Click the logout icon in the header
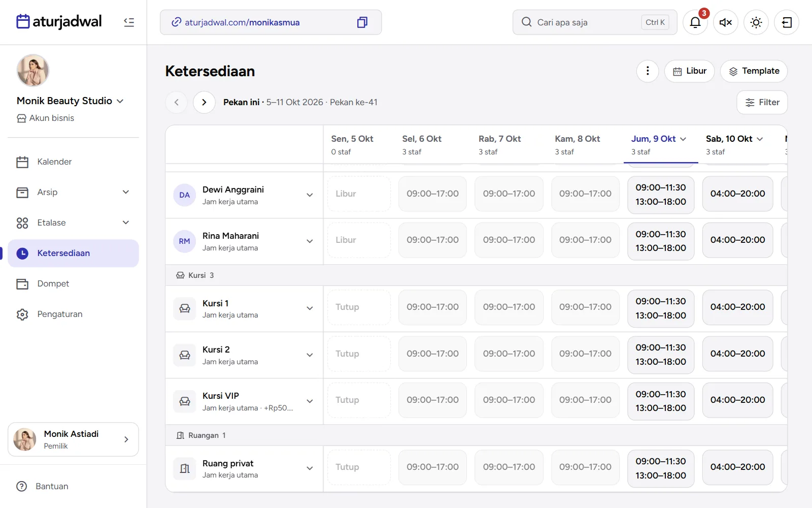The width and height of the screenshot is (812, 508). (787, 22)
